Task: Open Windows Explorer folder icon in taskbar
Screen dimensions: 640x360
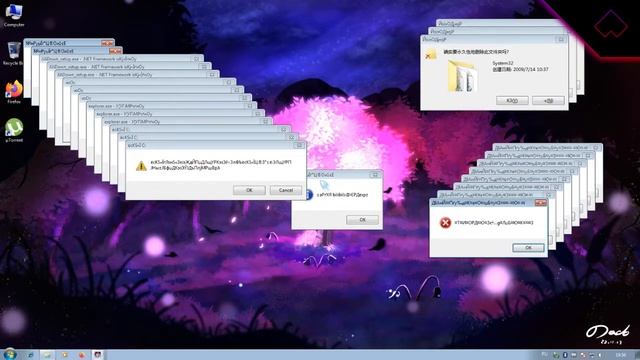Action: pyautogui.click(x=47, y=355)
